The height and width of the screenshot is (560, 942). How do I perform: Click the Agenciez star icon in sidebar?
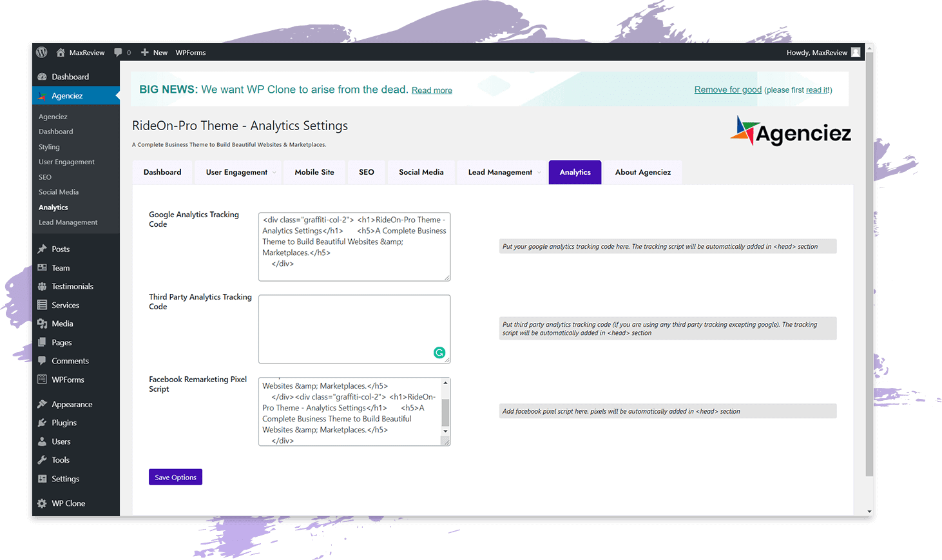point(43,96)
